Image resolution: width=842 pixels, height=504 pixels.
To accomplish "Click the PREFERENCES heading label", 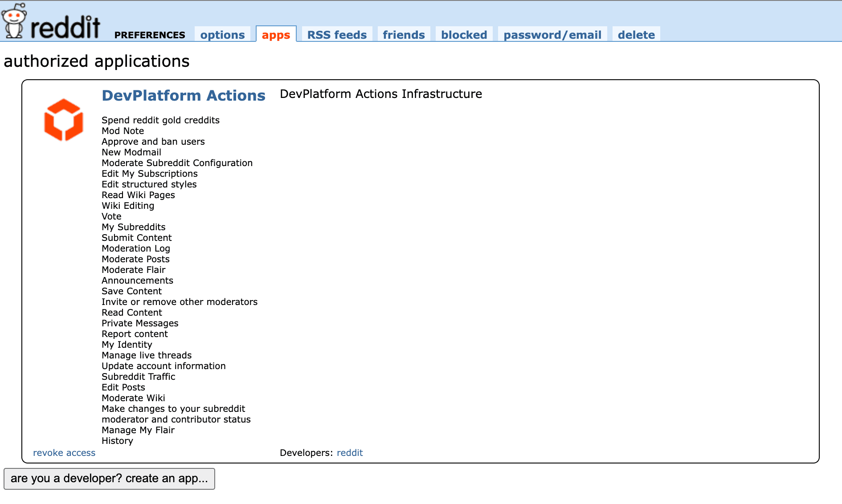I will tap(150, 35).
